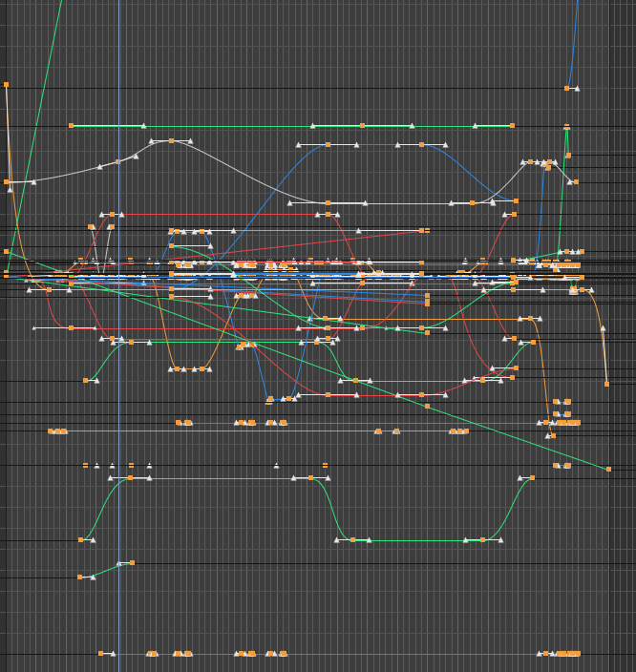Select the peak keyframe of the gray curve
The height and width of the screenshot is (672, 636).
[171, 140]
